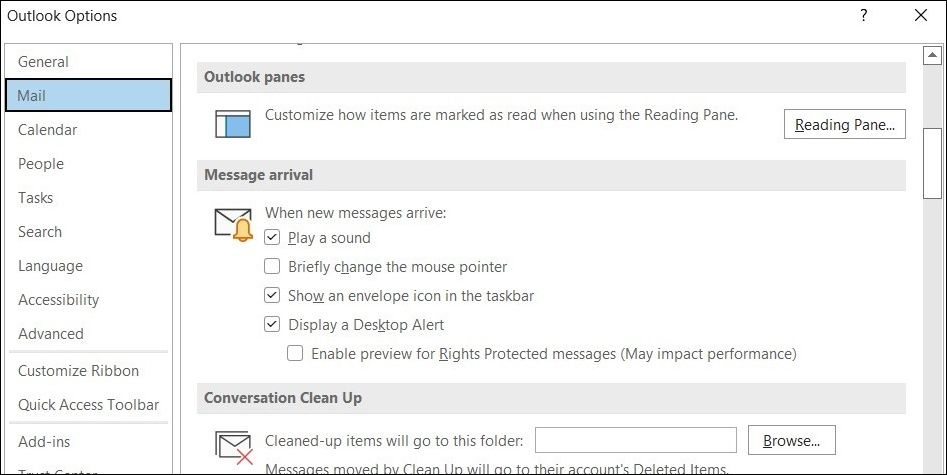Click the envelope with bell icon
This screenshot has width=947, height=475.
(233, 224)
